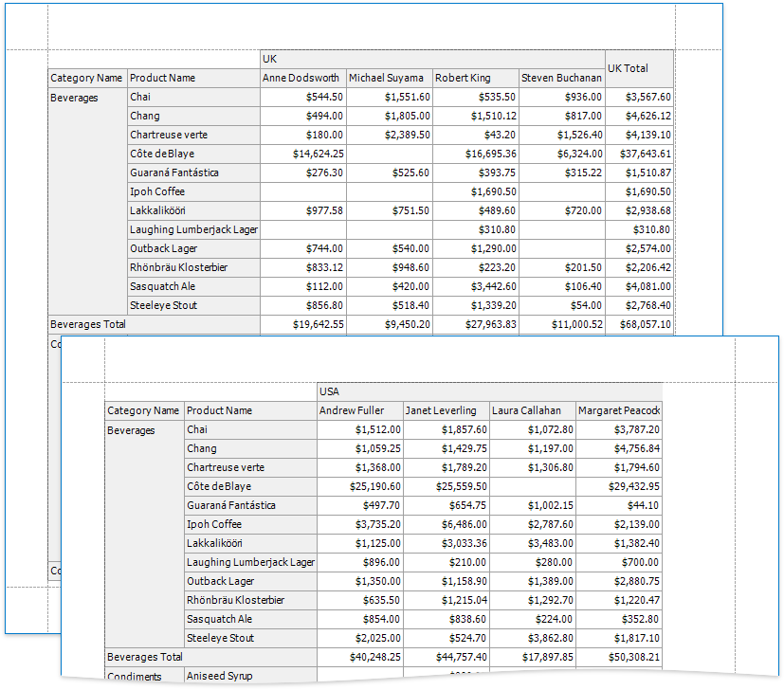Select the UK Total column header
Image resolution: width=784 pixels, height=690 pixels.
[639, 68]
